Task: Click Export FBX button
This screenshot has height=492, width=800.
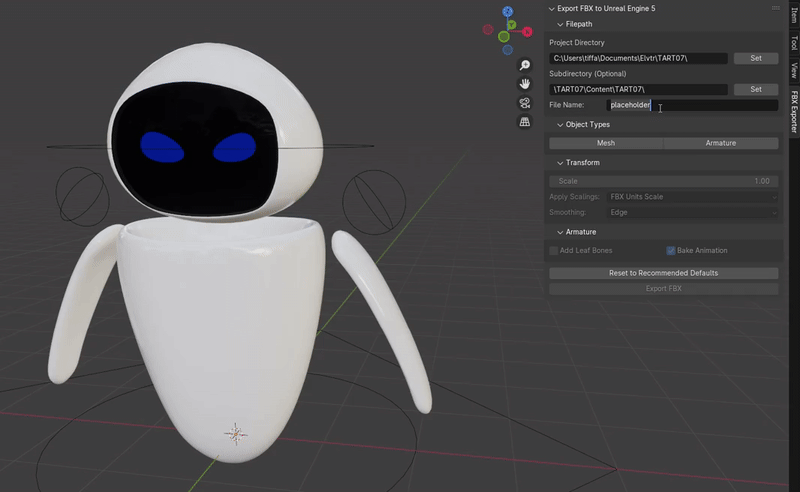Action: tap(664, 288)
